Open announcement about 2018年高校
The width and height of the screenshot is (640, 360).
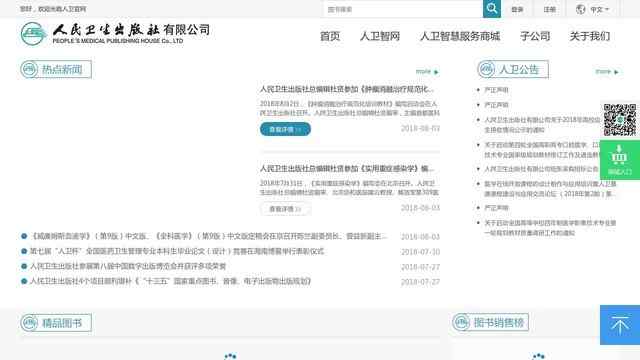(542, 125)
